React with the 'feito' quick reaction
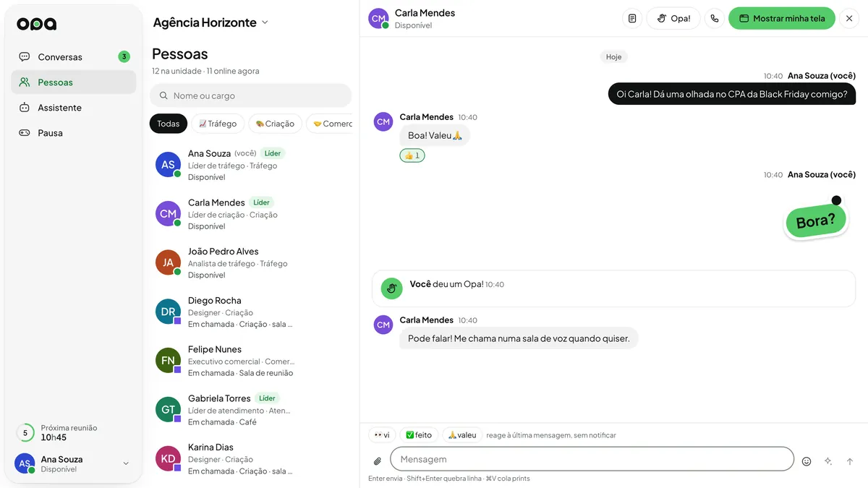The width and height of the screenshot is (868, 488). point(419,435)
